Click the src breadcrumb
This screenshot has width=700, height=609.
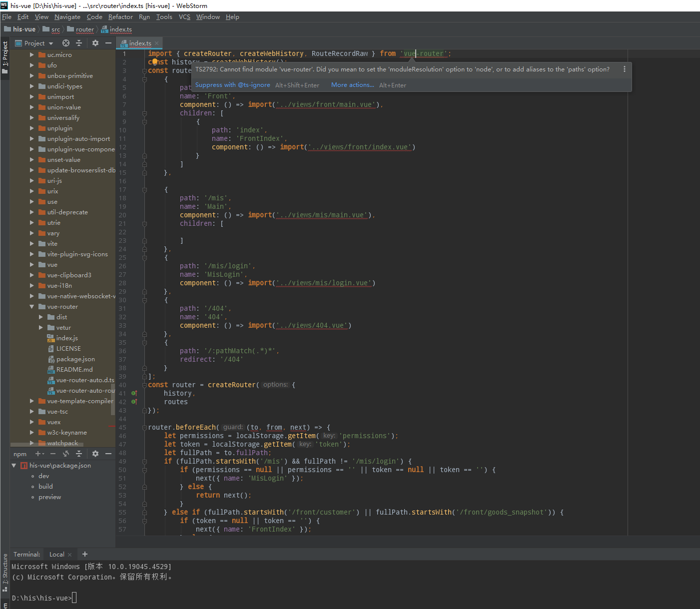[51, 29]
